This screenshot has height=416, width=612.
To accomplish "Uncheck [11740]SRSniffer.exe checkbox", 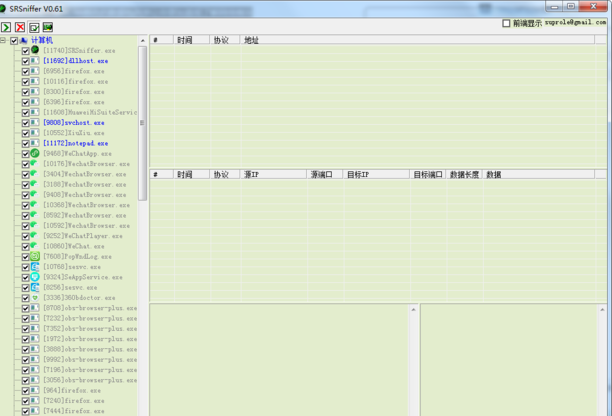I will click(25, 51).
